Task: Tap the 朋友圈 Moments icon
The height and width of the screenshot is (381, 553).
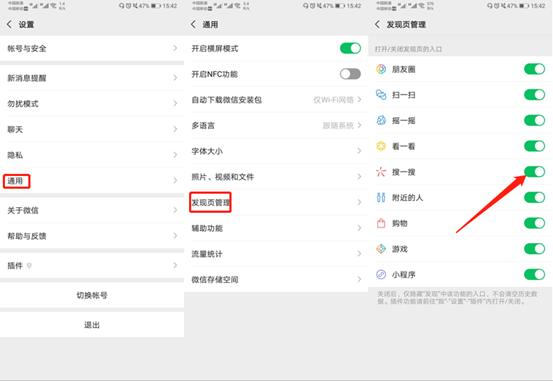Action: point(381,69)
